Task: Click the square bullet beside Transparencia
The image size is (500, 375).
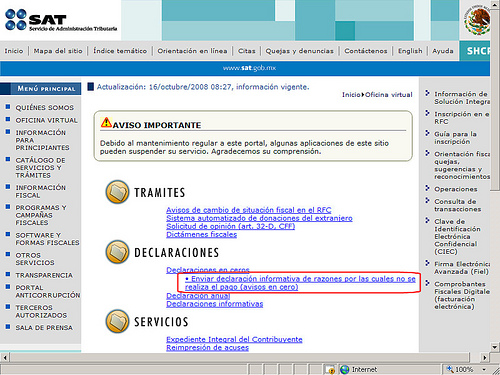Action: point(8,274)
